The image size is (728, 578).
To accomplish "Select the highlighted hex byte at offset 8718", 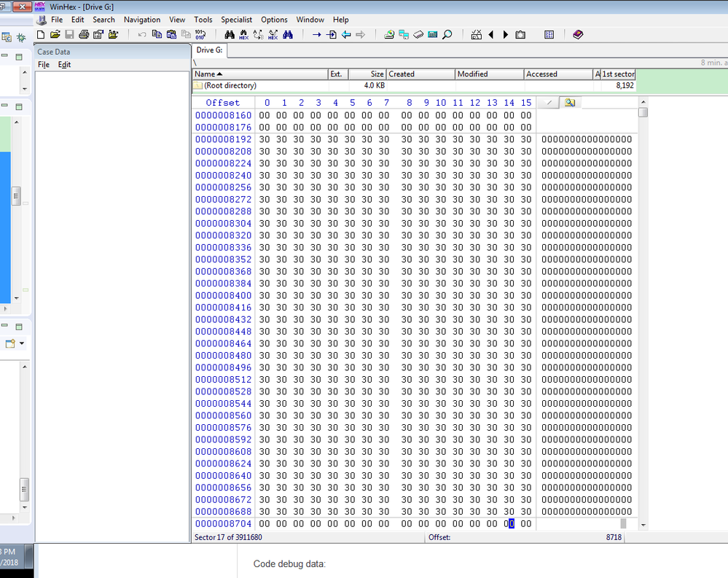I will tap(509, 523).
